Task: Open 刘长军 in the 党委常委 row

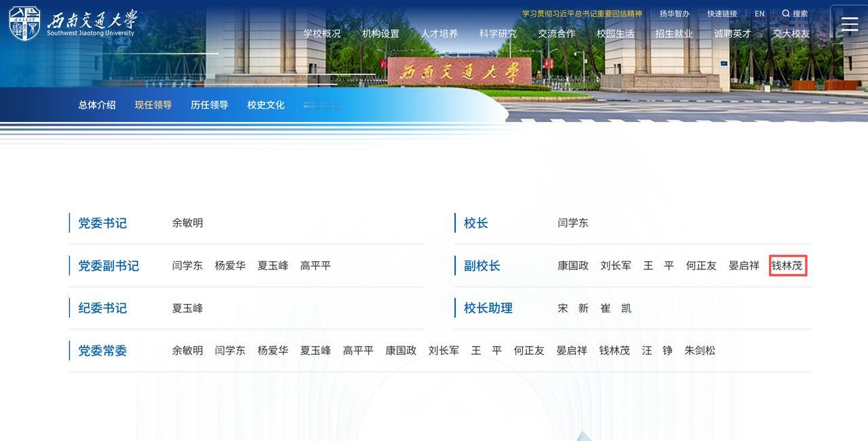Action: (443, 351)
